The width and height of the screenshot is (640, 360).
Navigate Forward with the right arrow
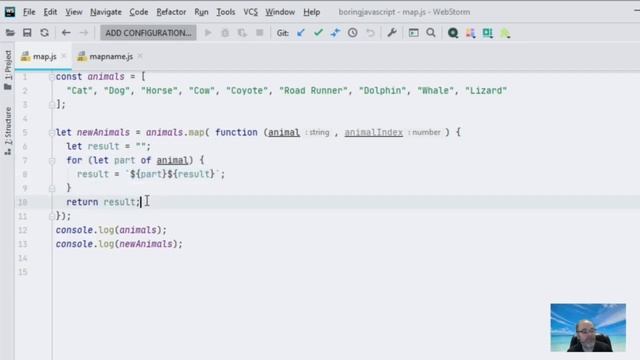tap(83, 33)
